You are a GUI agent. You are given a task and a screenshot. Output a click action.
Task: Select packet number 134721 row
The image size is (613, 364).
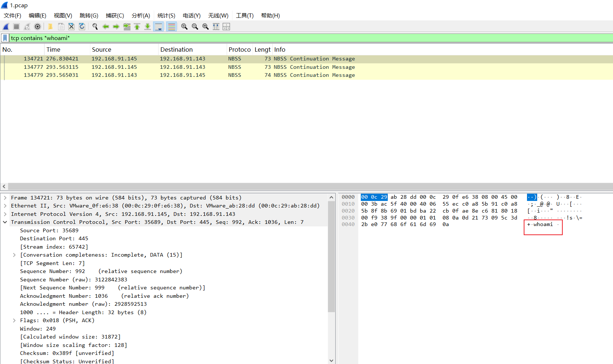[306, 59]
